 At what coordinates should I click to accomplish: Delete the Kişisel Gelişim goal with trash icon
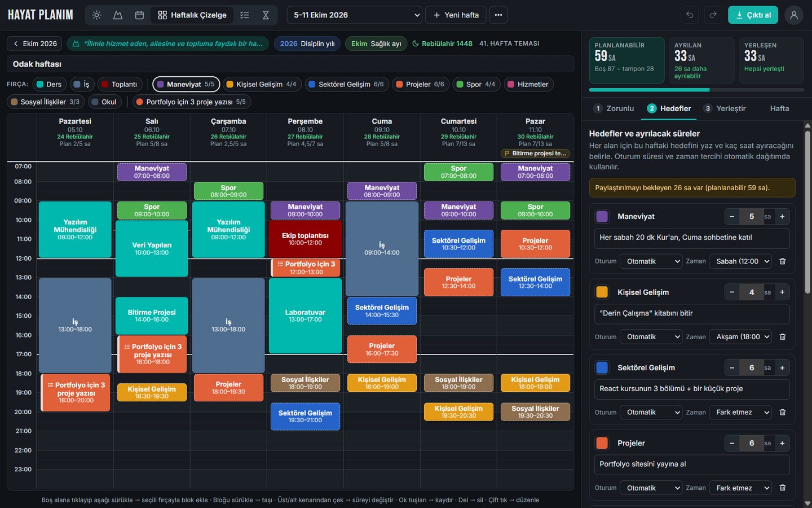pos(783,337)
